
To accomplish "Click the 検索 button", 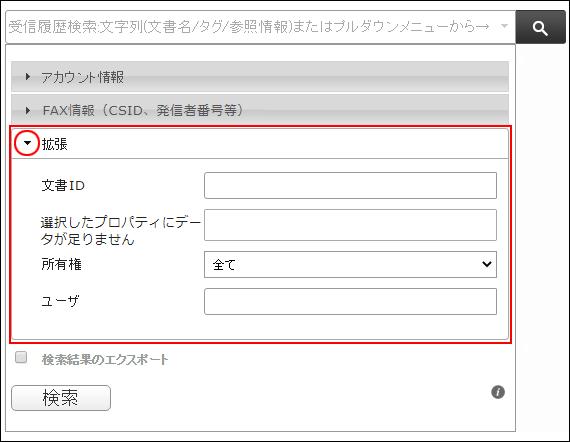I will pos(61,398).
